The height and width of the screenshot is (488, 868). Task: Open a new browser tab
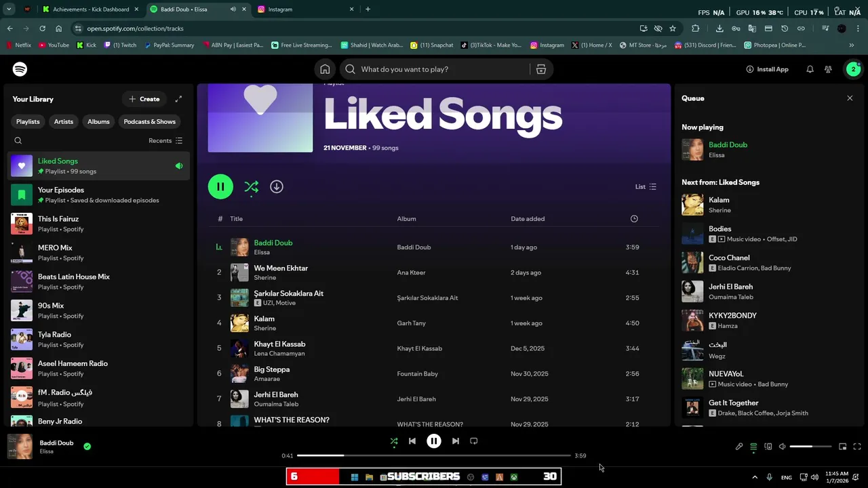point(368,9)
